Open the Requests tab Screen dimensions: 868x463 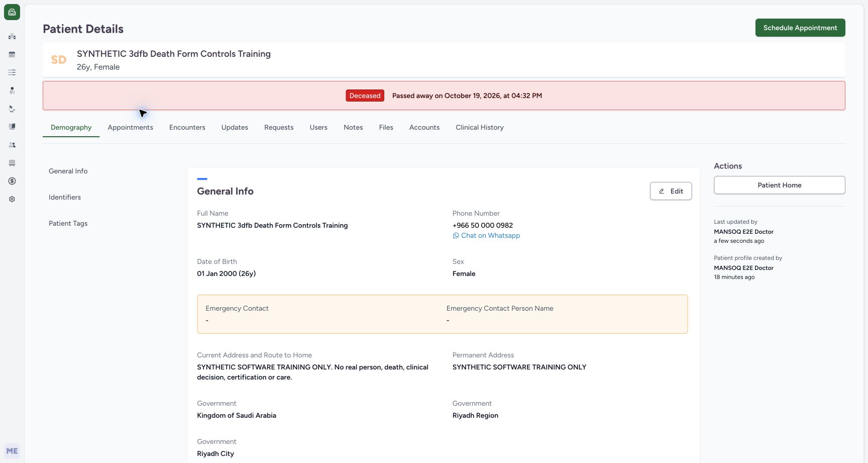coord(279,127)
